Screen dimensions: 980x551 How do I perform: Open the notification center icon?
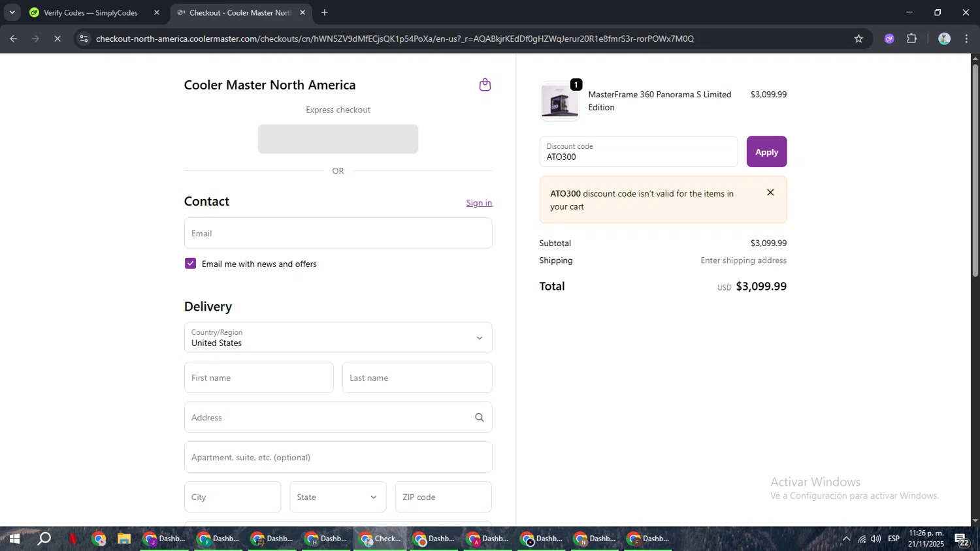click(962, 539)
